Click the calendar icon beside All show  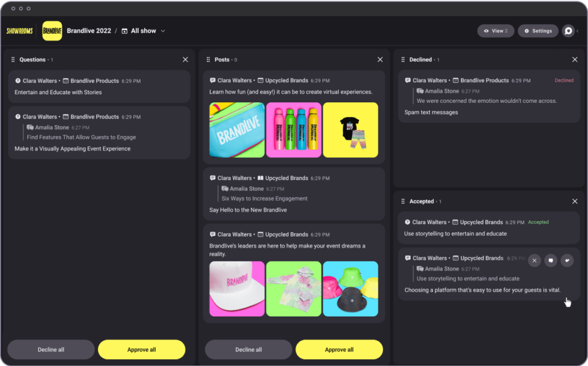125,31
